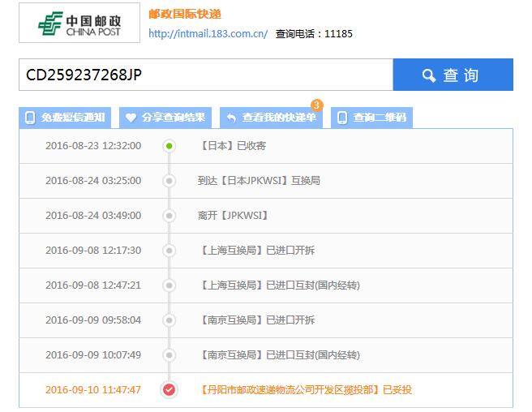The image size is (532, 412).
Task: Select the timestamp 2016-09-09 09:58:04
Action: [x=93, y=320]
